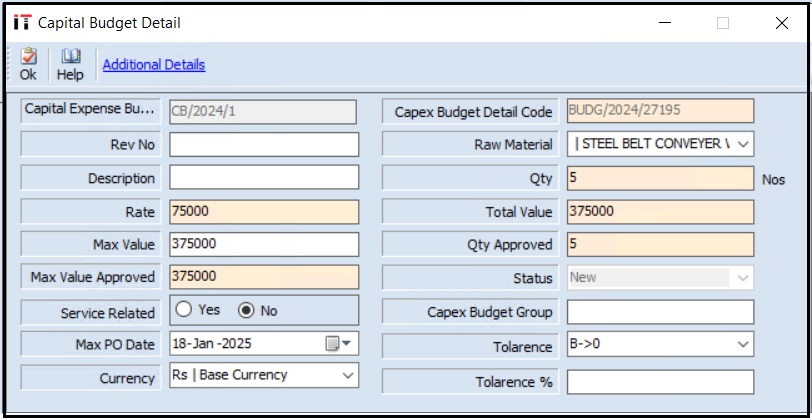This screenshot has height=420, width=812.
Task: Click the Tolarence % input box
Action: (x=660, y=382)
